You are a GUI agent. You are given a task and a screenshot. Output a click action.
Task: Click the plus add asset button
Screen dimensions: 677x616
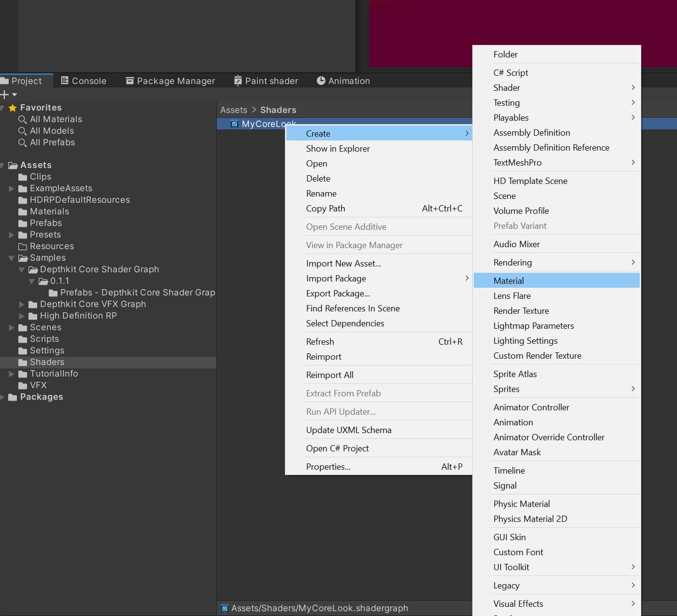tap(5, 95)
